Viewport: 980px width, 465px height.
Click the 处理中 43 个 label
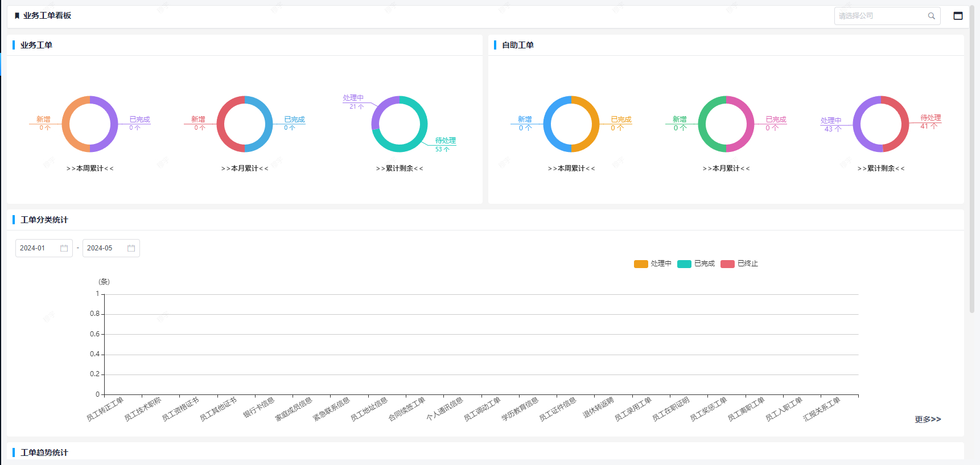pyautogui.click(x=831, y=125)
